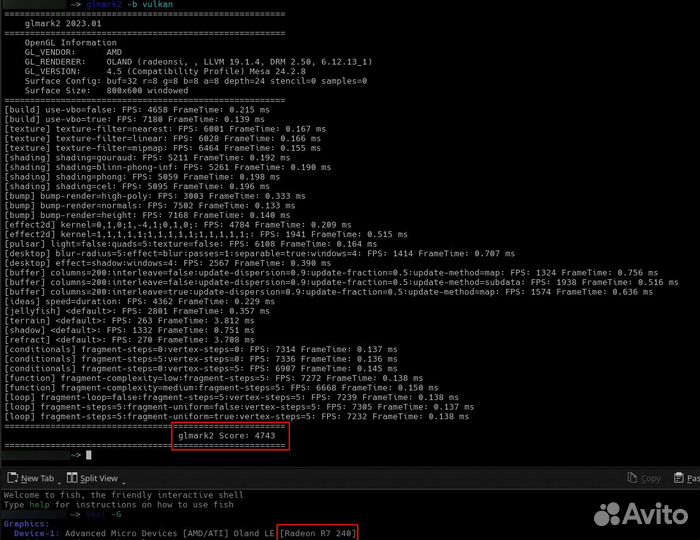
Task: Click the glmark2 Score 4743 text
Action: [x=230, y=436]
